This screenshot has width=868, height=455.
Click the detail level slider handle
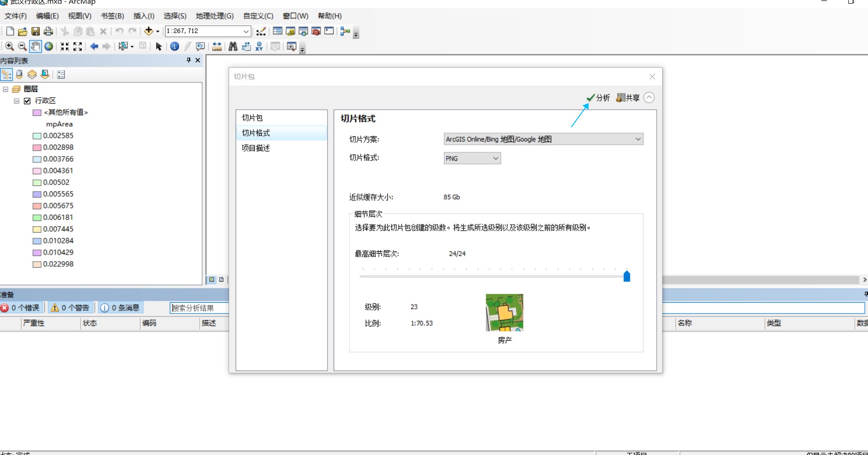click(626, 276)
